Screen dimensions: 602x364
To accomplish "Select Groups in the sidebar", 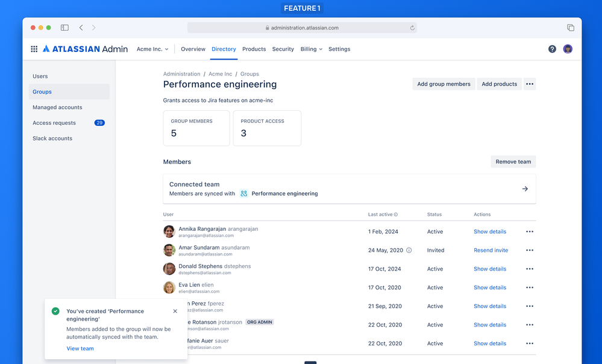I will [69, 92].
